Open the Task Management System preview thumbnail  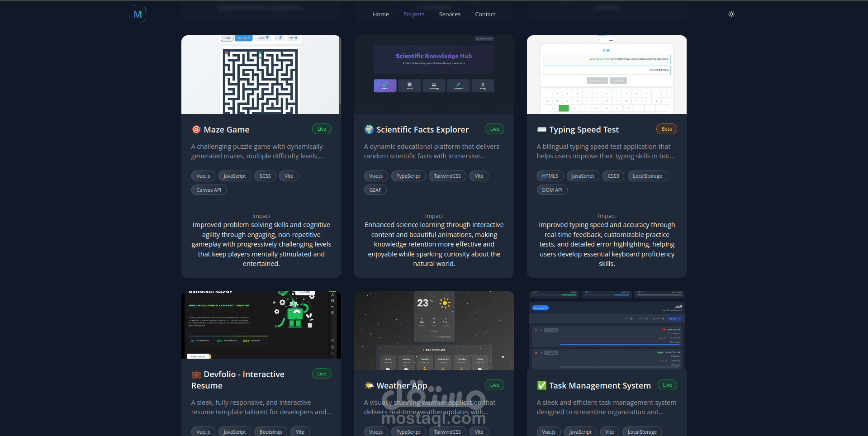click(x=607, y=331)
